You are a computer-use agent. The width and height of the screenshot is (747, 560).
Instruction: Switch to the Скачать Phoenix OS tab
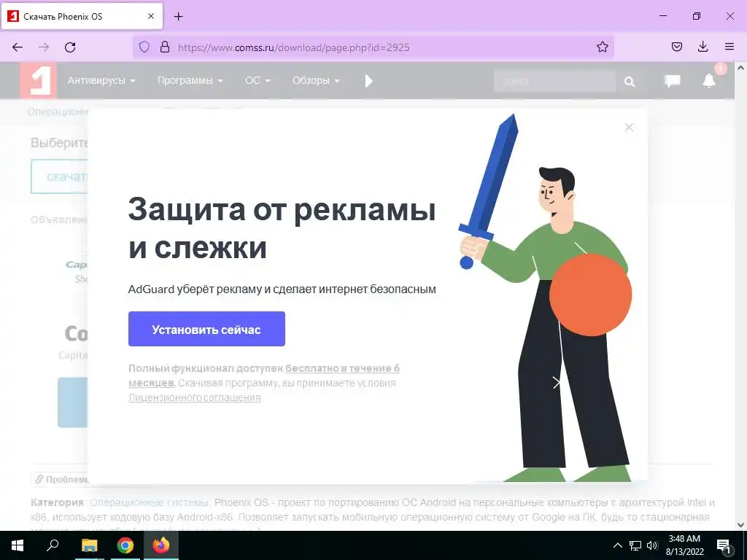click(x=82, y=16)
